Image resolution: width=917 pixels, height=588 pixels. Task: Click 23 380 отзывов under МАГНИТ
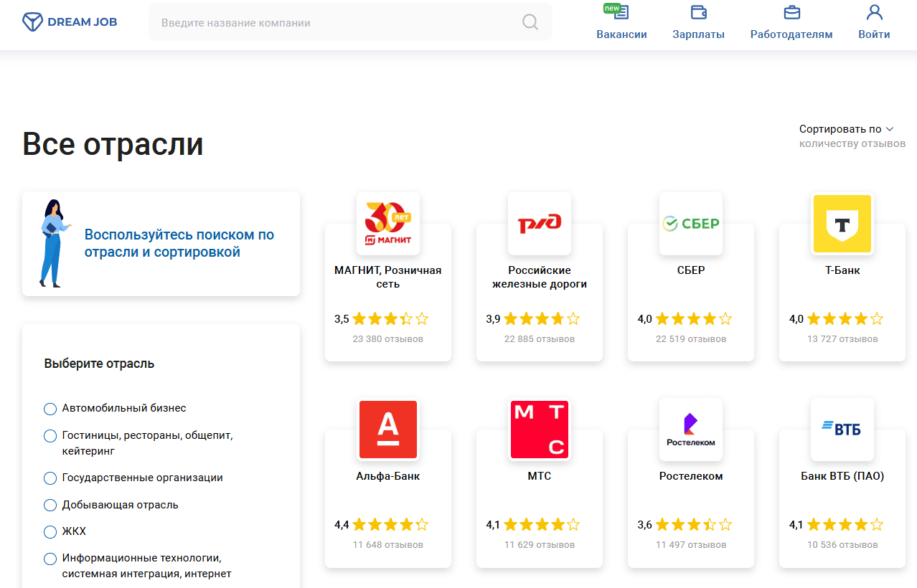click(388, 339)
